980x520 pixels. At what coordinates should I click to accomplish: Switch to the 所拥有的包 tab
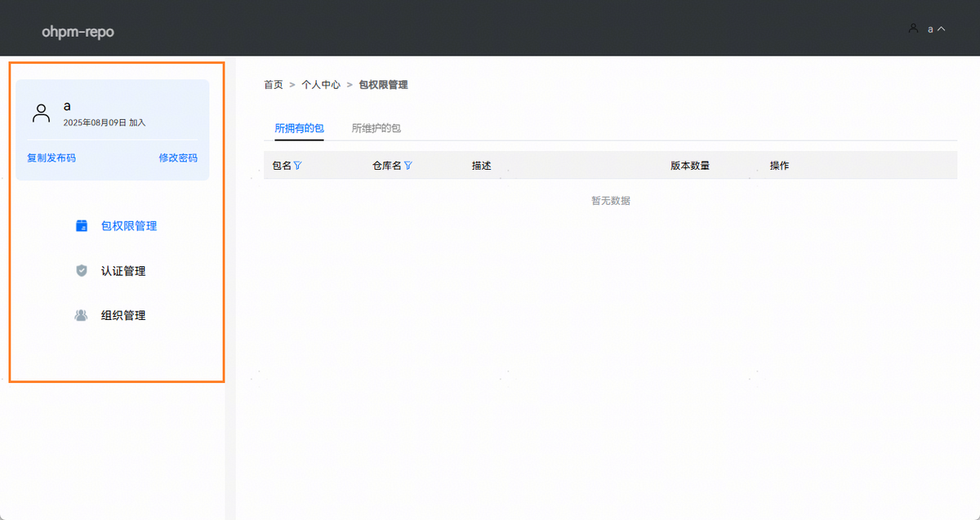coord(299,128)
